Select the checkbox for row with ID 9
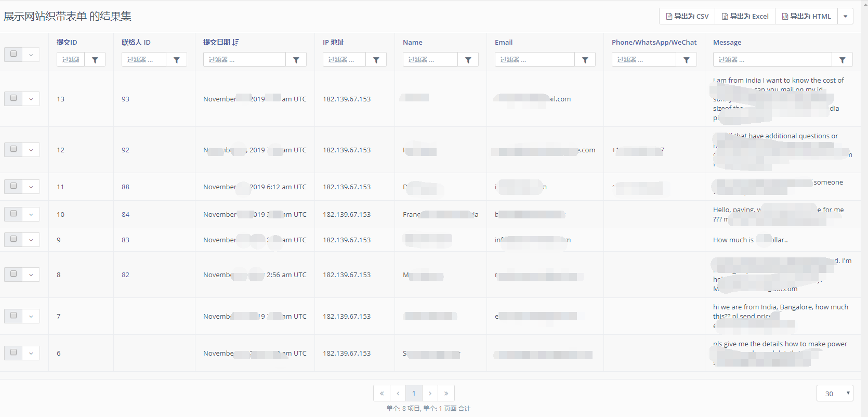This screenshot has height=417, width=868. (14, 239)
